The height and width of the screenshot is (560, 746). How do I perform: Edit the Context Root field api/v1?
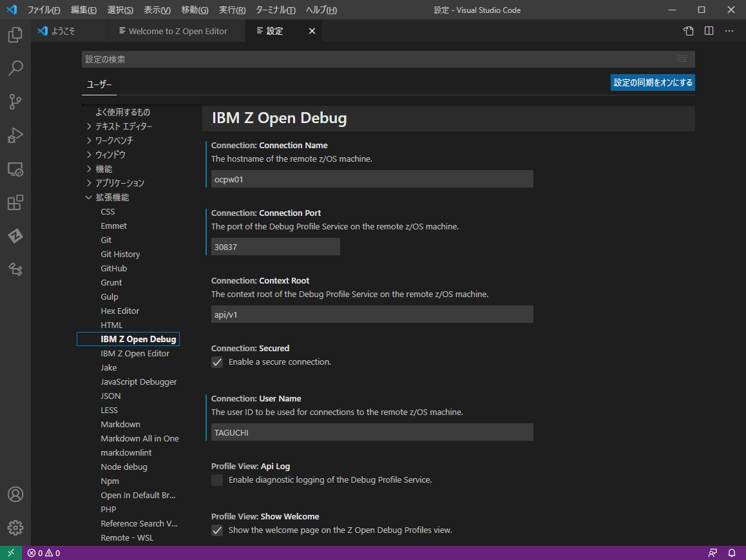click(x=372, y=314)
